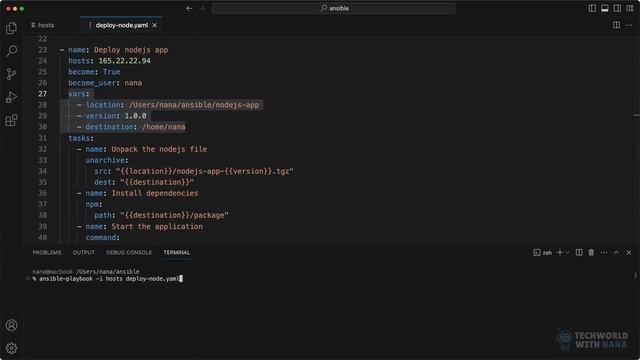Viewport: 640px width, 360px height.
Task: Click the command: module line
Action: coord(102,237)
